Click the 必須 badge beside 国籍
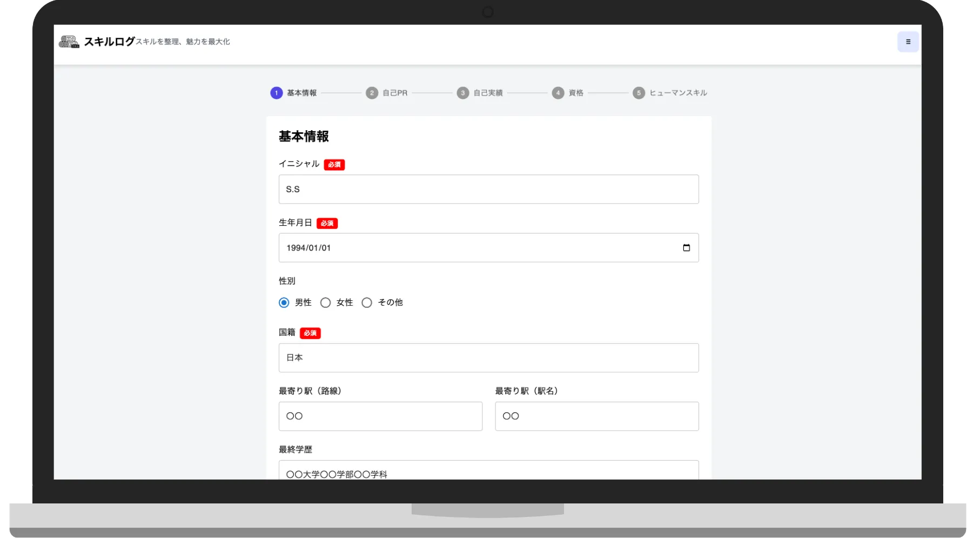980x538 pixels. point(310,333)
